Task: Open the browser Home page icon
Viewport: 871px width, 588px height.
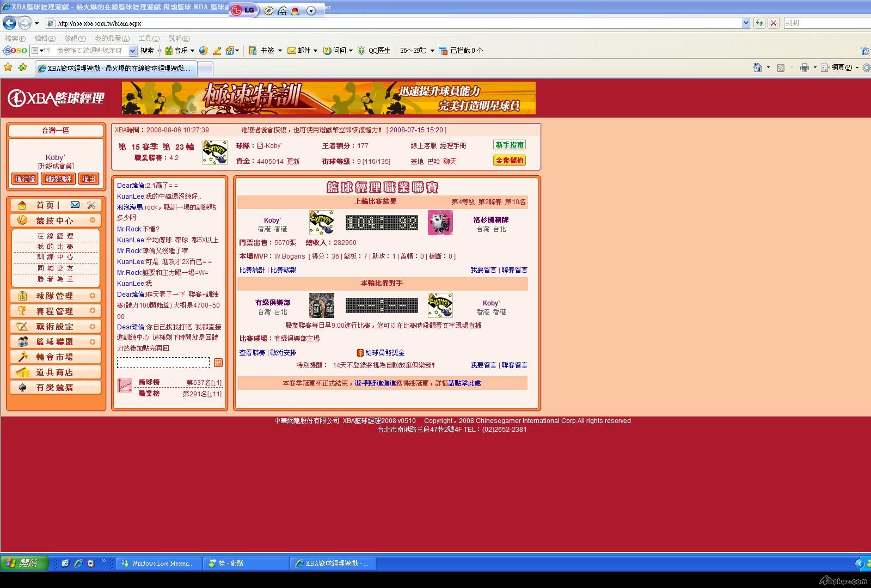Action: coord(757,68)
